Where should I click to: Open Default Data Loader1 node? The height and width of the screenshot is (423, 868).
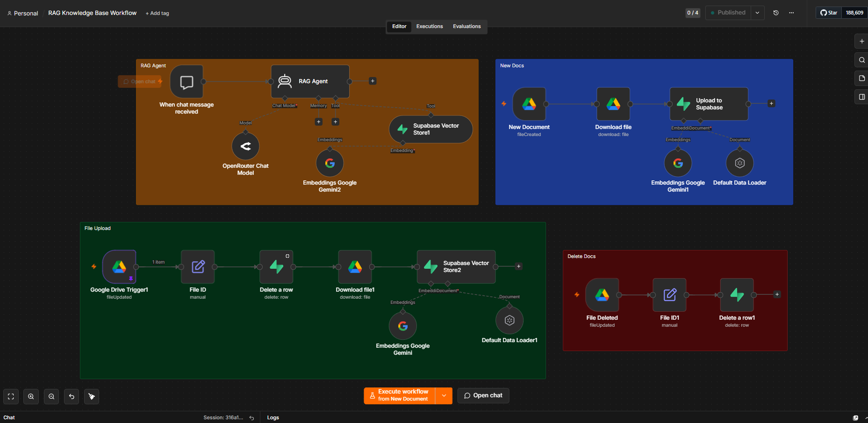coord(509,320)
